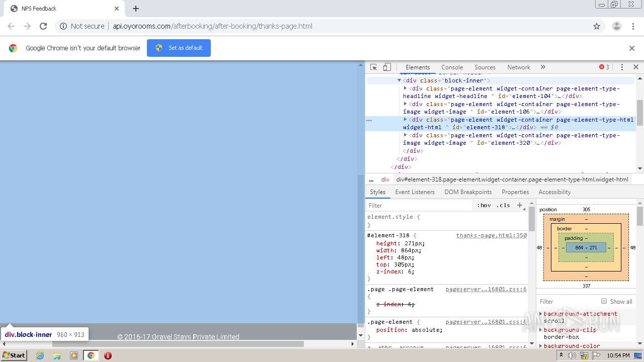Expand the element-320 image div
Image resolution: width=644 pixels, height=362 pixels.
[x=405, y=135]
